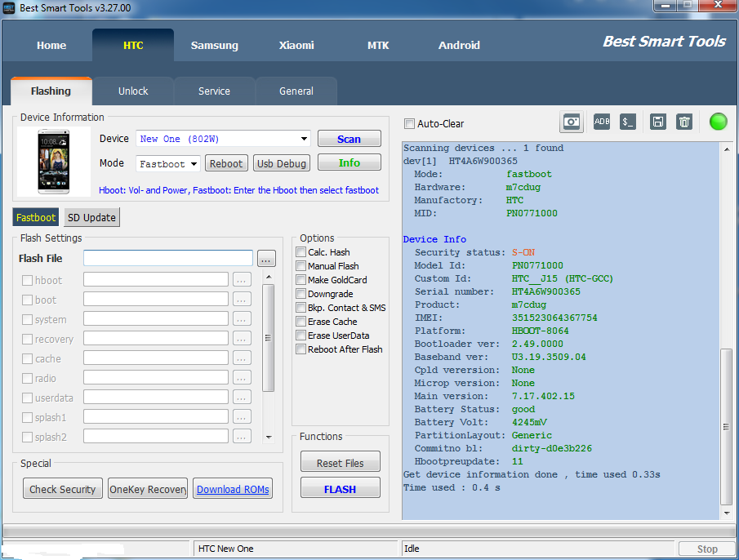Open the Android tab
Screen dimensions: 739x560
point(459,45)
